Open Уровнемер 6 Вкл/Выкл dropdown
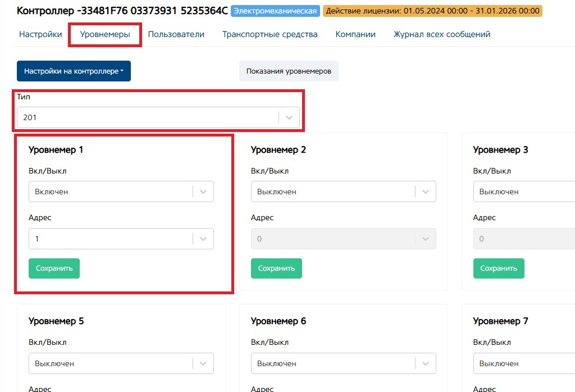 (x=343, y=363)
